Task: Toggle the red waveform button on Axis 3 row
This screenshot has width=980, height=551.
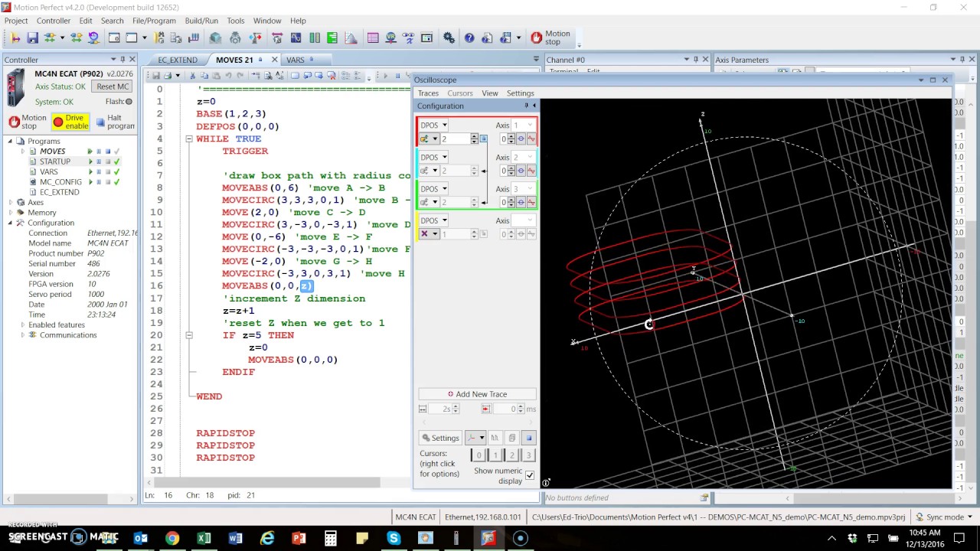Action: click(531, 202)
